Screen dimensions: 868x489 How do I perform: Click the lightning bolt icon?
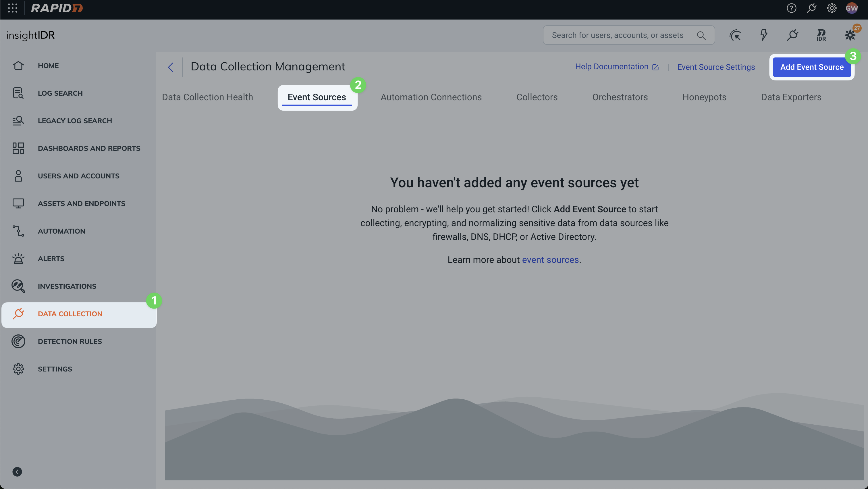(x=764, y=35)
